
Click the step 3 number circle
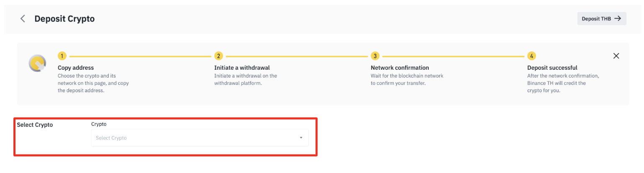tap(375, 56)
